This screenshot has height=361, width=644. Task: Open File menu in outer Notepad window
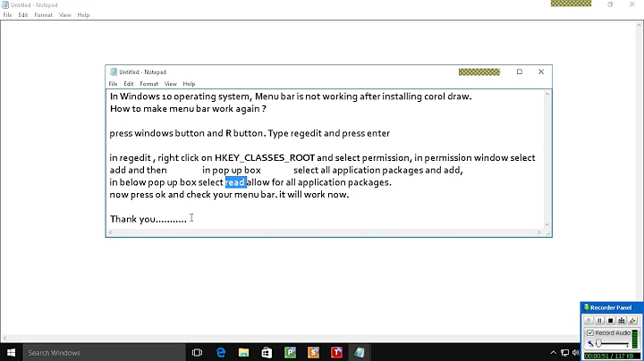[x=7, y=15]
